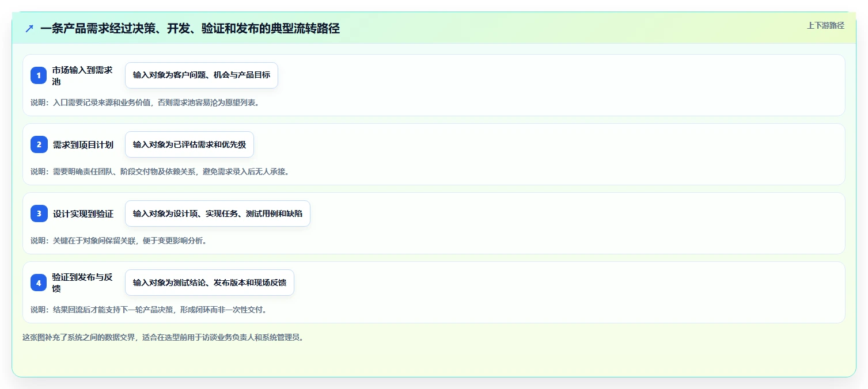Select the step title 市场输入到需求池
The image size is (868, 389).
[82, 75]
